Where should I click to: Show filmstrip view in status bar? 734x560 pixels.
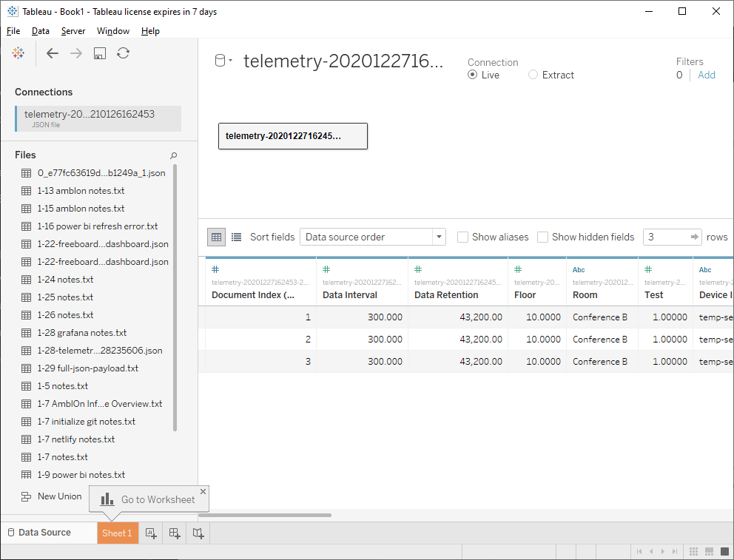(x=709, y=551)
